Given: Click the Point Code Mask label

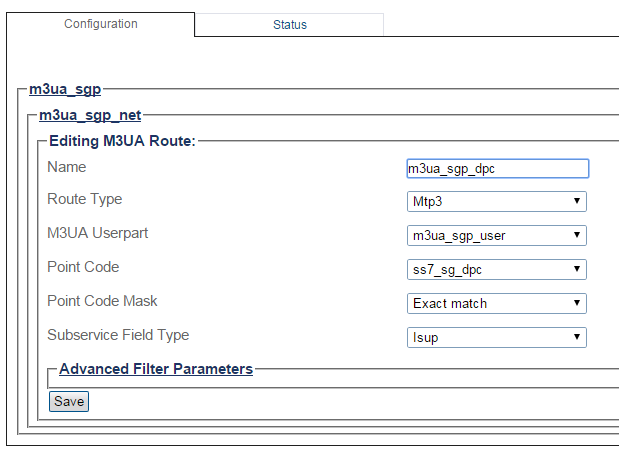Looking at the screenshot, I should [102, 301].
